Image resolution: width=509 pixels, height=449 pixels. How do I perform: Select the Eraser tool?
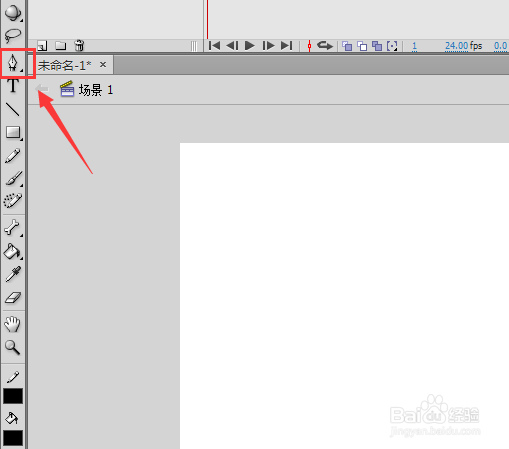13,298
